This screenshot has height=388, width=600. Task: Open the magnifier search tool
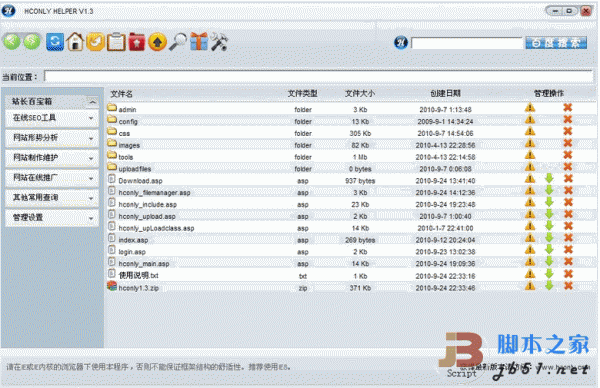coord(178,42)
